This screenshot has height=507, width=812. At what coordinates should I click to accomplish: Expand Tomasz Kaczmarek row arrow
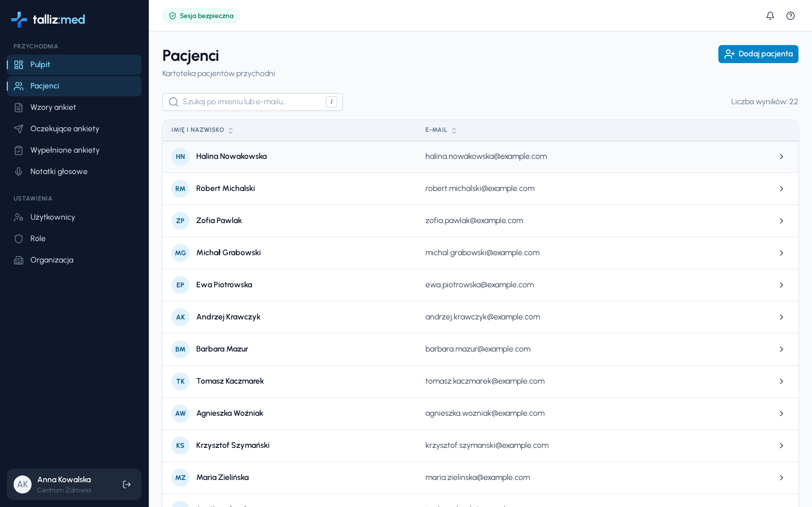[781, 381]
